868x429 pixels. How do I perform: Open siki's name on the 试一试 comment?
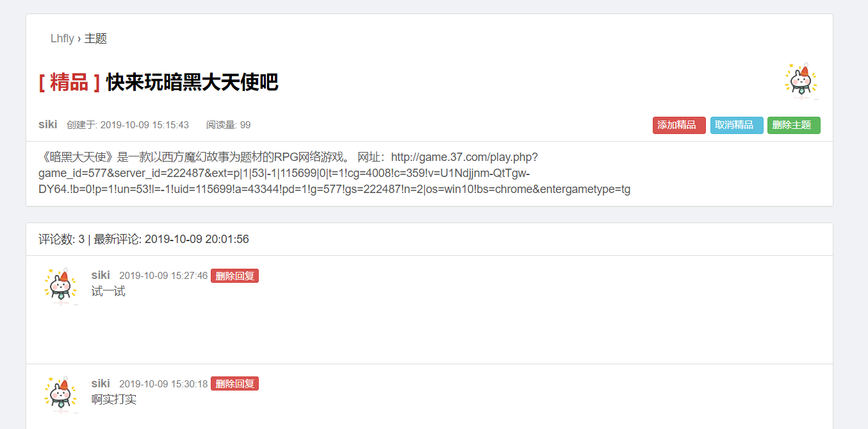pyautogui.click(x=101, y=275)
